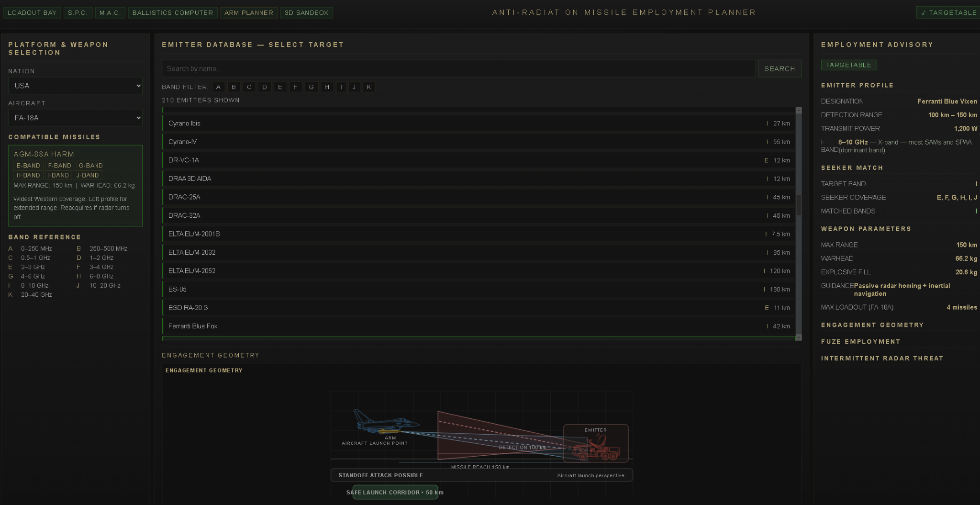The image size is (980, 505).
Task: Expand the Intermittent Radar Threat section
Action: tap(882, 359)
